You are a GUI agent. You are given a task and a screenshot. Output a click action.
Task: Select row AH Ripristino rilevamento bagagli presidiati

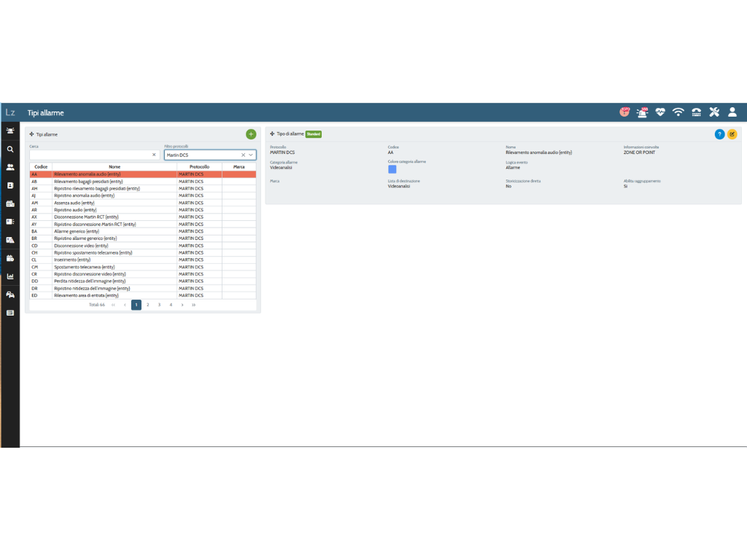[143, 189]
